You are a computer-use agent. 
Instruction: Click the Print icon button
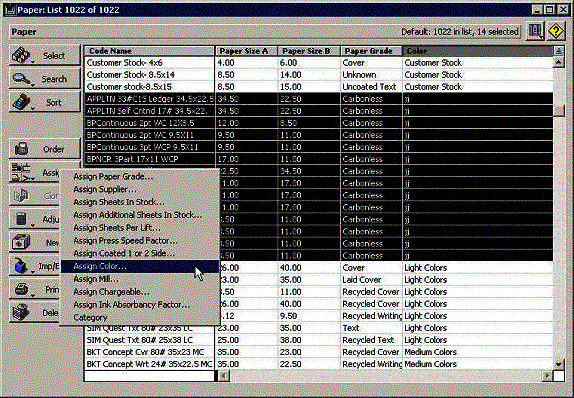coord(21,289)
